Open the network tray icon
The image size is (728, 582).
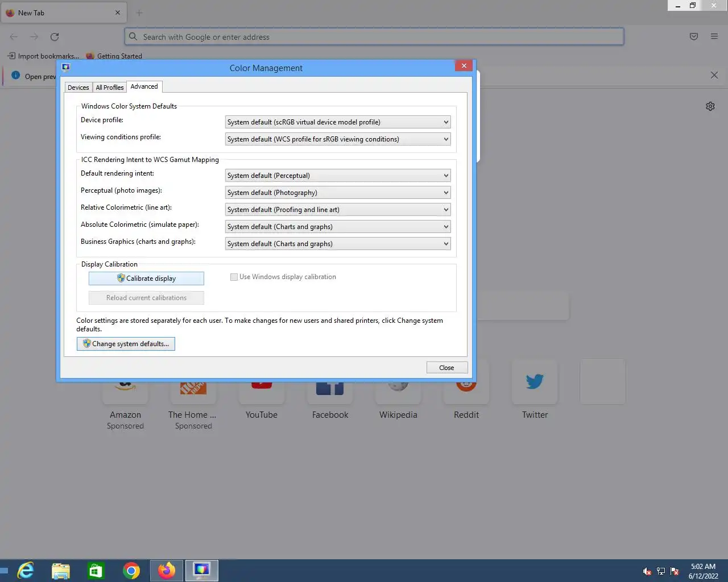click(661, 571)
